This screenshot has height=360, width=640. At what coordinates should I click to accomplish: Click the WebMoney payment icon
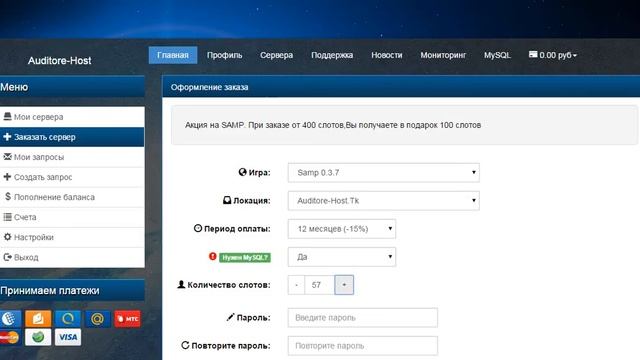pos(9,319)
